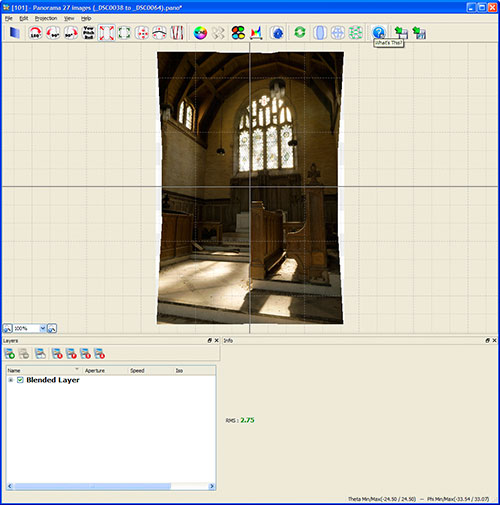Open the View menu

(69, 18)
